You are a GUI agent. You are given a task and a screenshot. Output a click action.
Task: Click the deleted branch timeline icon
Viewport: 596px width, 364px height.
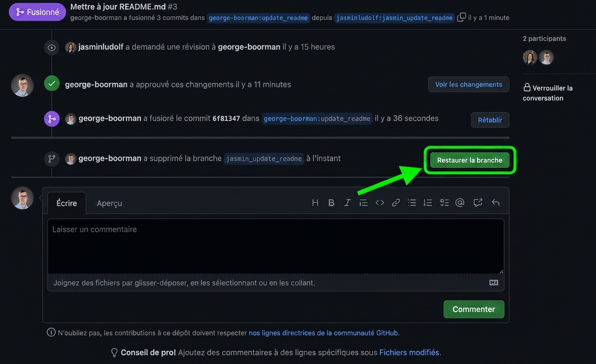(52, 159)
